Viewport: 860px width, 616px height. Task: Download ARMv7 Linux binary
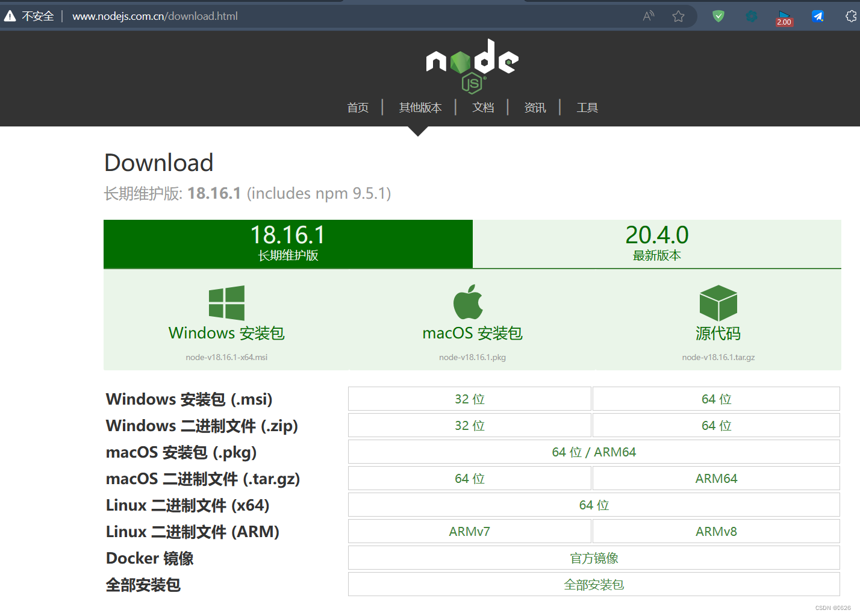(x=470, y=531)
